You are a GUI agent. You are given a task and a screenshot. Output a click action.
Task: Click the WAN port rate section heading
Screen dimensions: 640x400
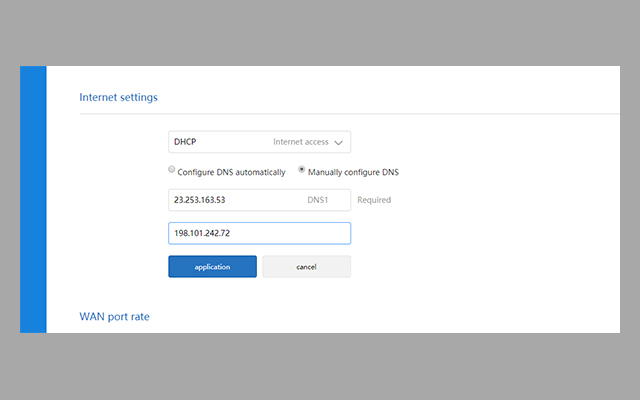point(114,317)
